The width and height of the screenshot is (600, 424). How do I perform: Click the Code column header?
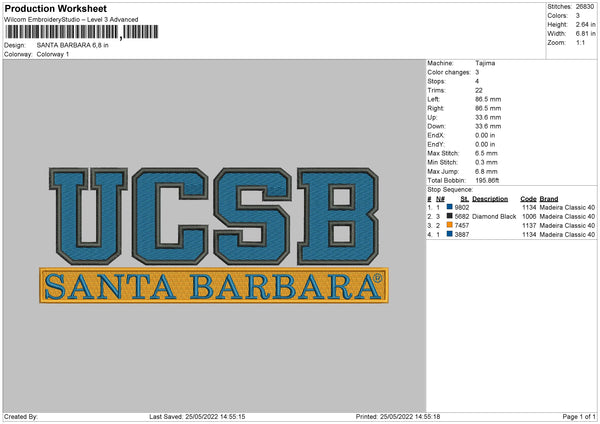click(x=528, y=199)
